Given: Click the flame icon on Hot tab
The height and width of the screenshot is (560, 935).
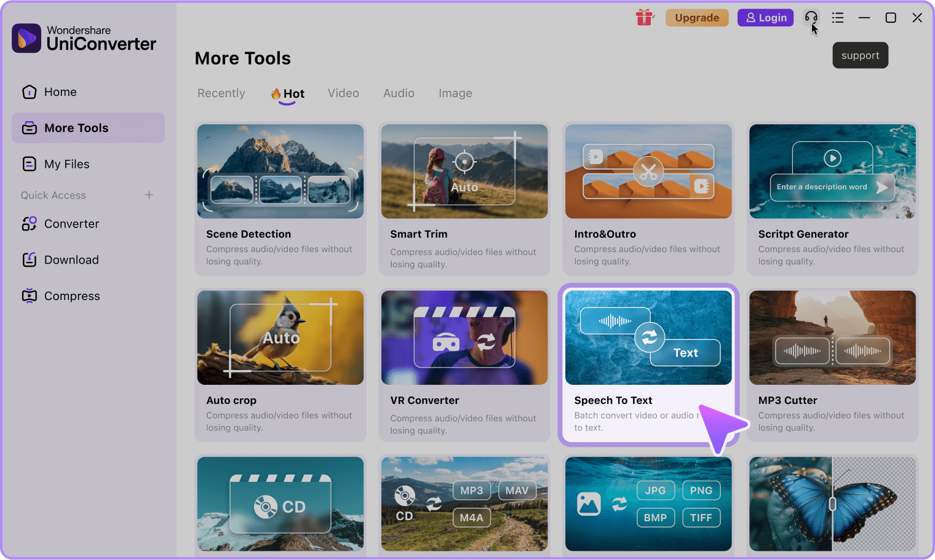Looking at the screenshot, I should [276, 93].
